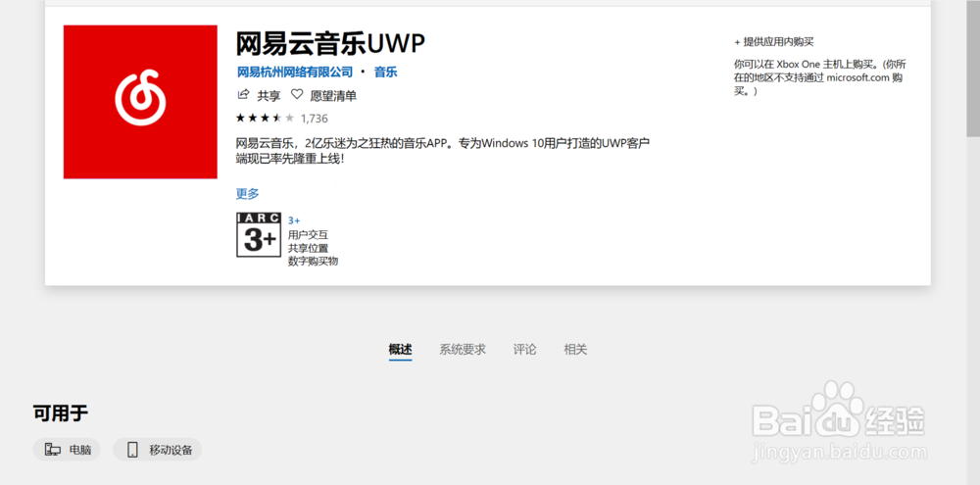Click the computer icon in 电脑 chip
Screen dimensions: 980x485
(53, 450)
